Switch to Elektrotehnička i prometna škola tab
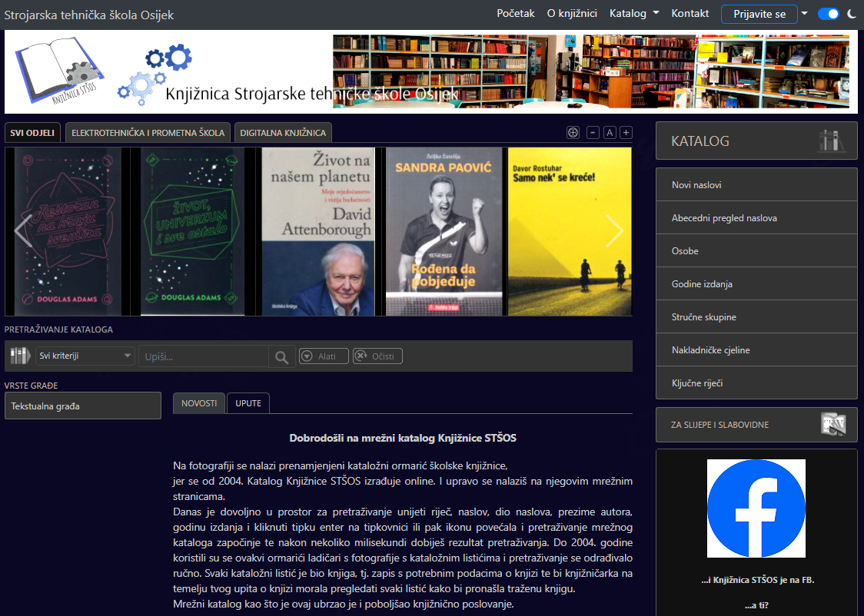Screen dimensions: 864x616 coord(148,133)
